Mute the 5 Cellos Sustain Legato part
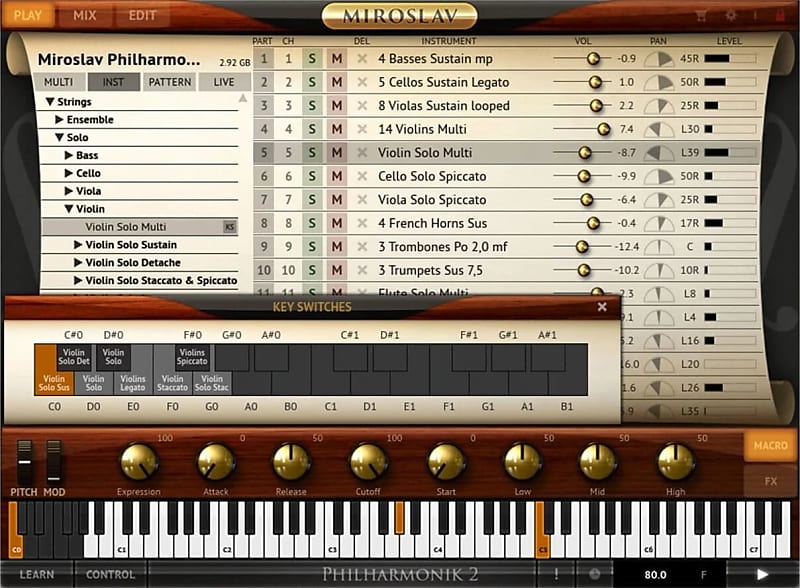Screen dimensions: 800x588 coord(338,83)
